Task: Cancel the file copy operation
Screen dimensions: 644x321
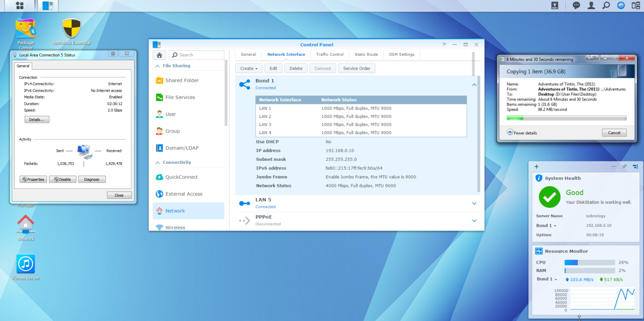Action: coord(614,132)
